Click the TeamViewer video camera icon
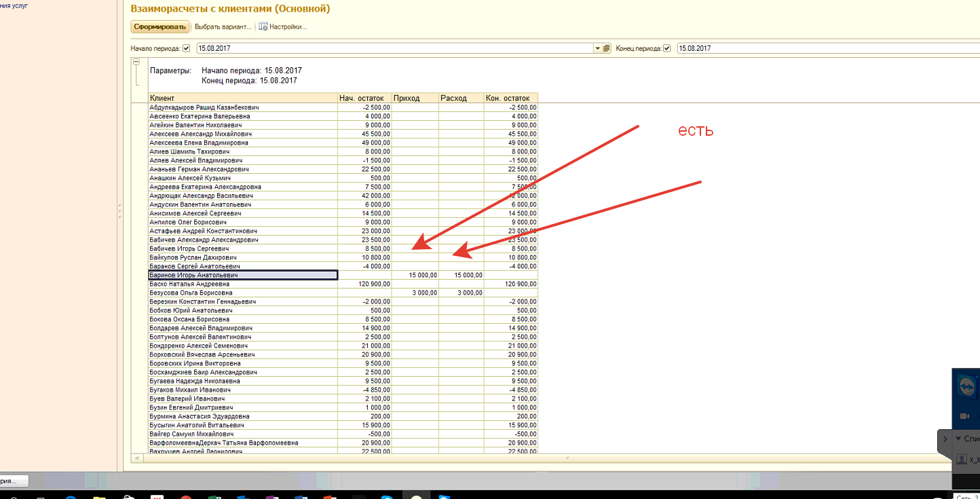Image resolution: width=980 pixels, height=499 pixels. (963, 415)
